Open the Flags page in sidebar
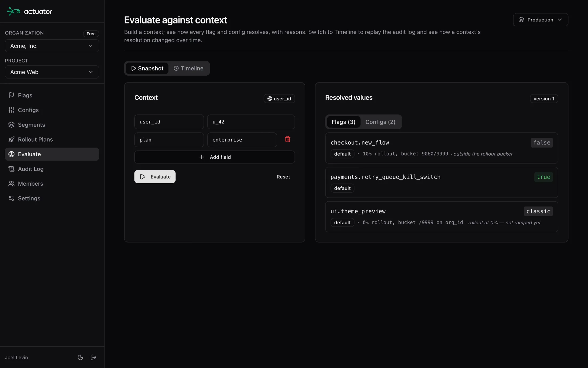 pyautogui.click(x=52, y=95)
